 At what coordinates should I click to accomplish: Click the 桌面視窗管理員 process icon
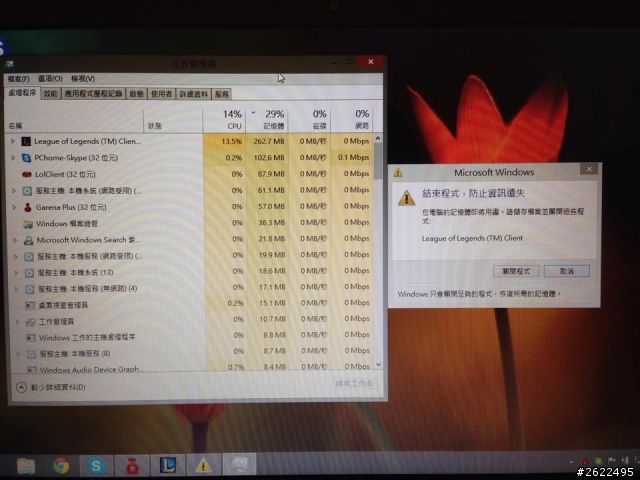coord(30,305)
